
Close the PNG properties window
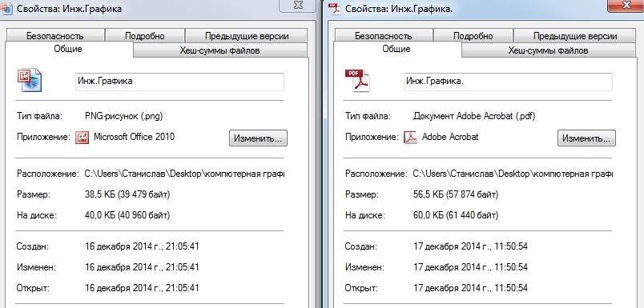[x=298, y=6]
